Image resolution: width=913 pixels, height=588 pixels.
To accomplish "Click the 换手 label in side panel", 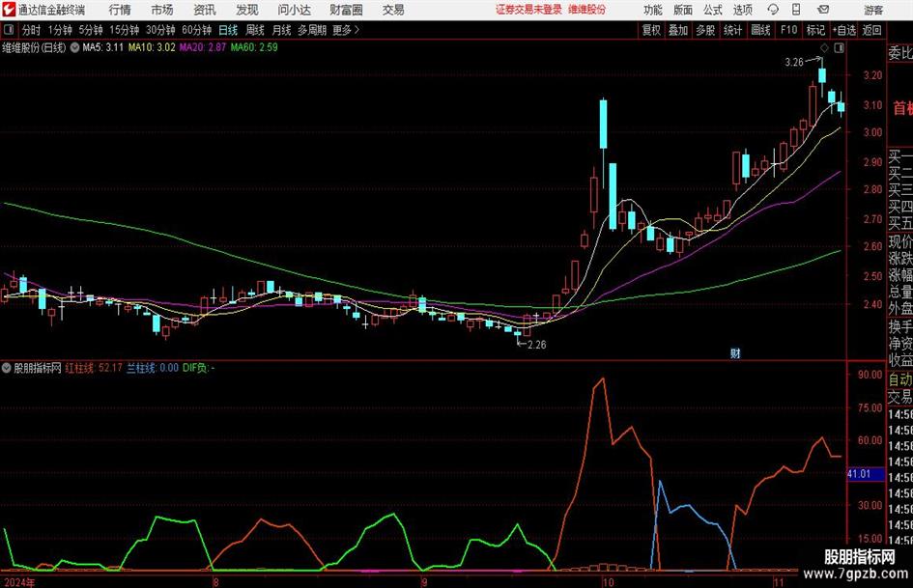I will coord(900,326).
